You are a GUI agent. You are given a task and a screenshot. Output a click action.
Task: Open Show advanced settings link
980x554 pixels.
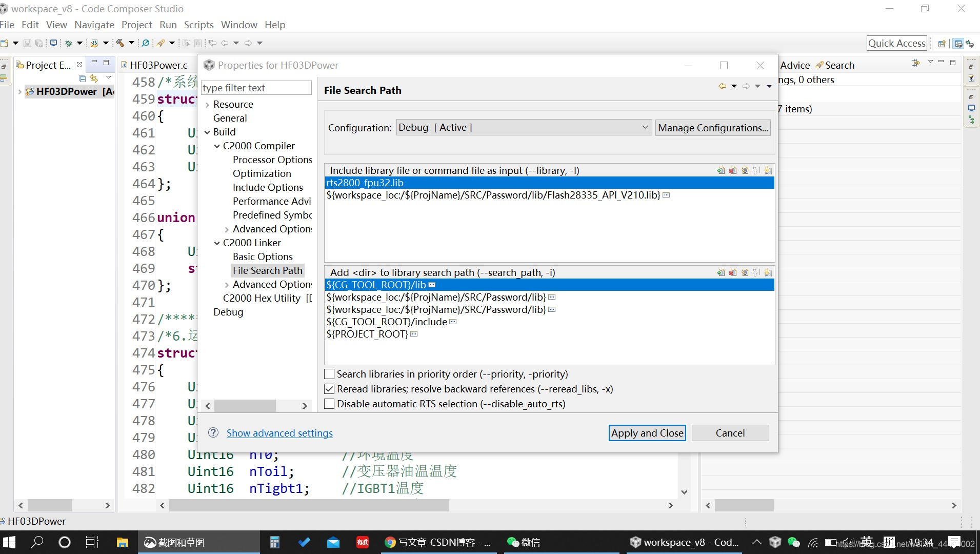point(279,433)
